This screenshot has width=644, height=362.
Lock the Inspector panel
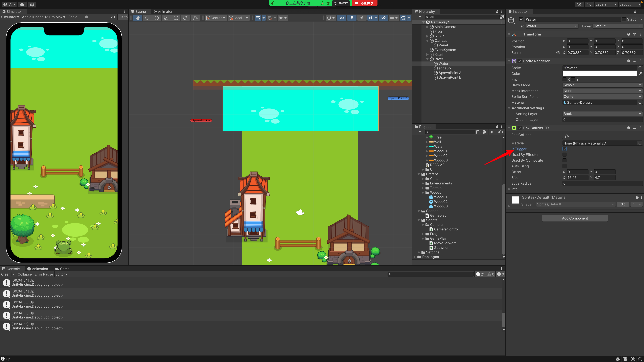click(635, 11)
